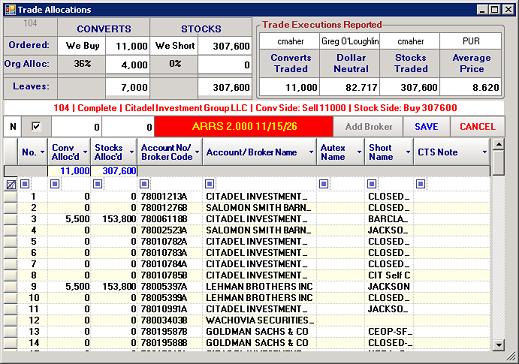Click CIT Self C short name cell

tap(389, 275)
